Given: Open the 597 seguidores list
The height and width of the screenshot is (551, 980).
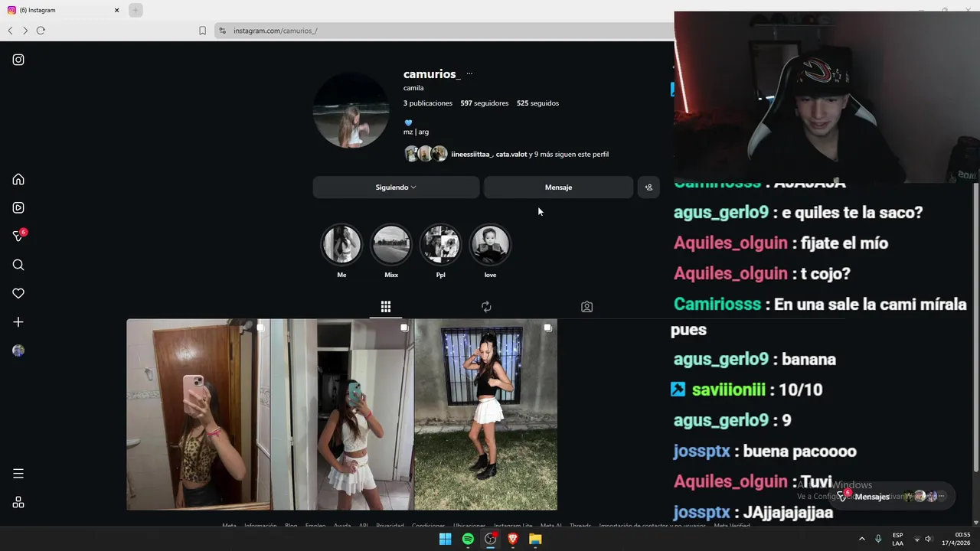Looking at the screenshot, I should tap(485, 103).
